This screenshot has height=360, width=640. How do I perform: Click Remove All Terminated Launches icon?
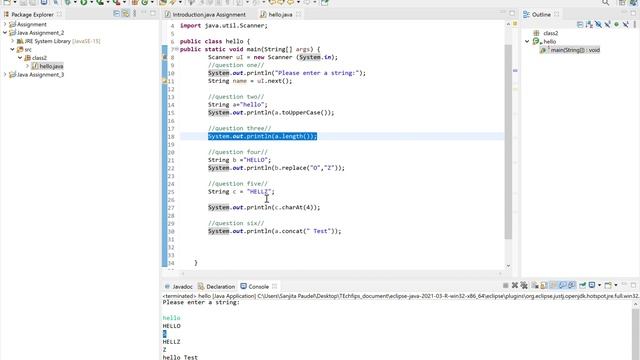click(x=524, y=285)
